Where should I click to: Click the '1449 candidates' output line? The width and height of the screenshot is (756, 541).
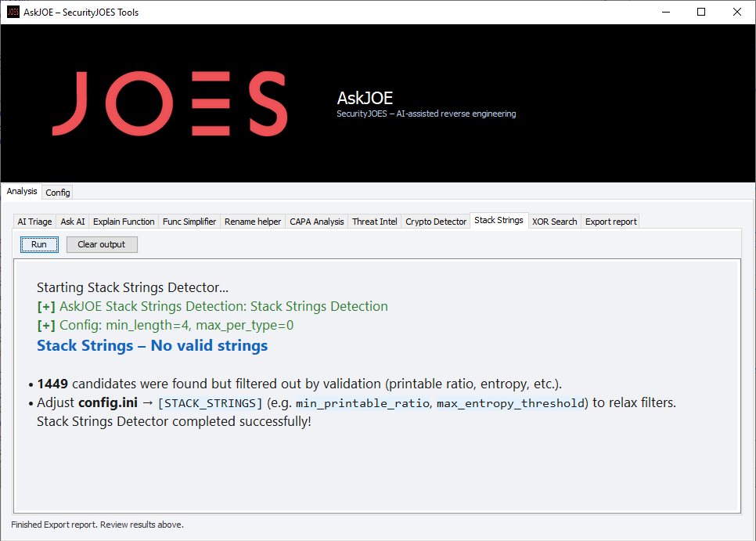pyautogui.click(x=299, y=384)
